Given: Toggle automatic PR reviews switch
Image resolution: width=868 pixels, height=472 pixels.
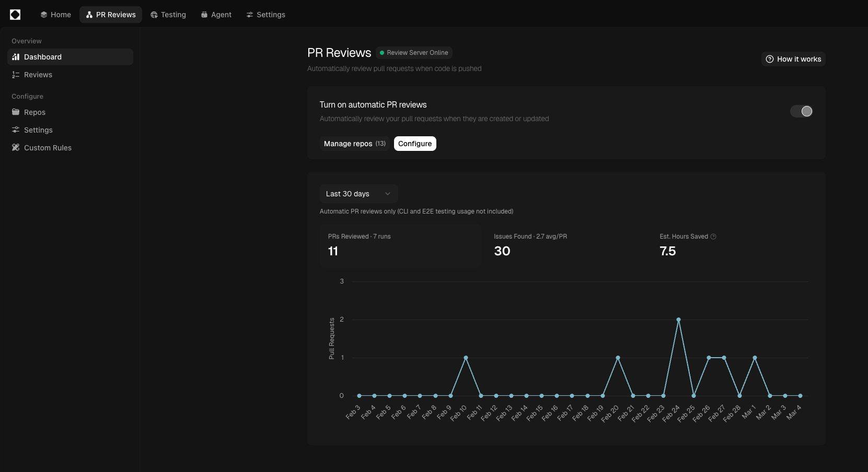Looking at the screenshot, I should pos(801,111).
